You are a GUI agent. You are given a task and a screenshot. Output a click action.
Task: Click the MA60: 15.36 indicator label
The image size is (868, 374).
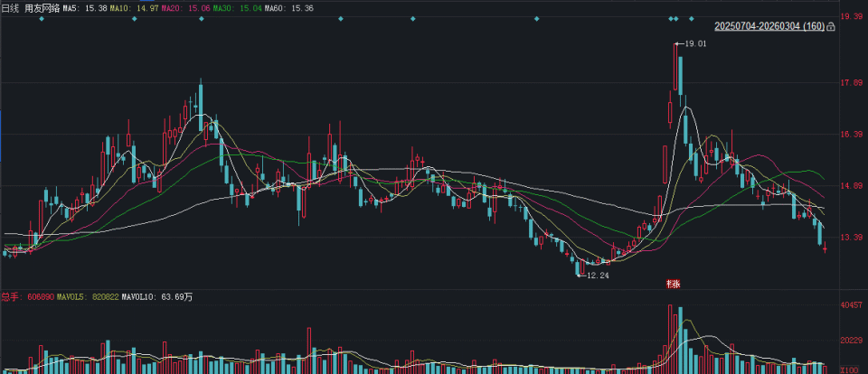tap(288, 8)
